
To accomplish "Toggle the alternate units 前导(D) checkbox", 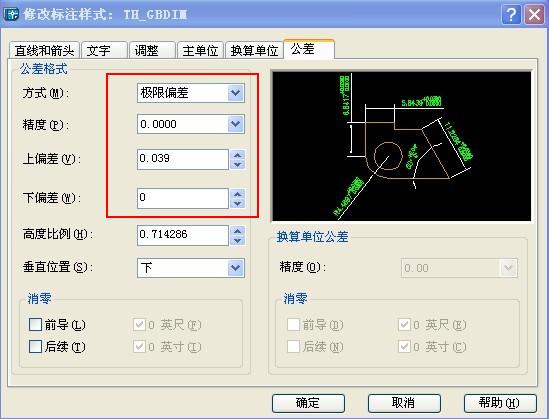I will (293, 325).
